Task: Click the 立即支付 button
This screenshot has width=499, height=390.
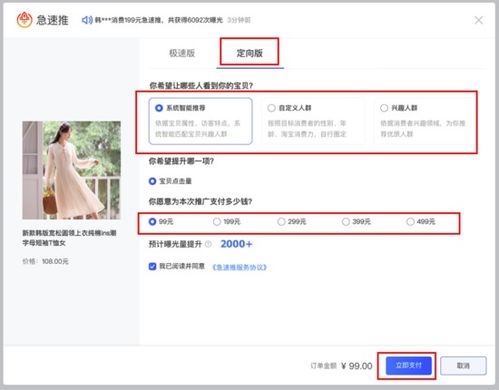Action: (x=409, y=365)
